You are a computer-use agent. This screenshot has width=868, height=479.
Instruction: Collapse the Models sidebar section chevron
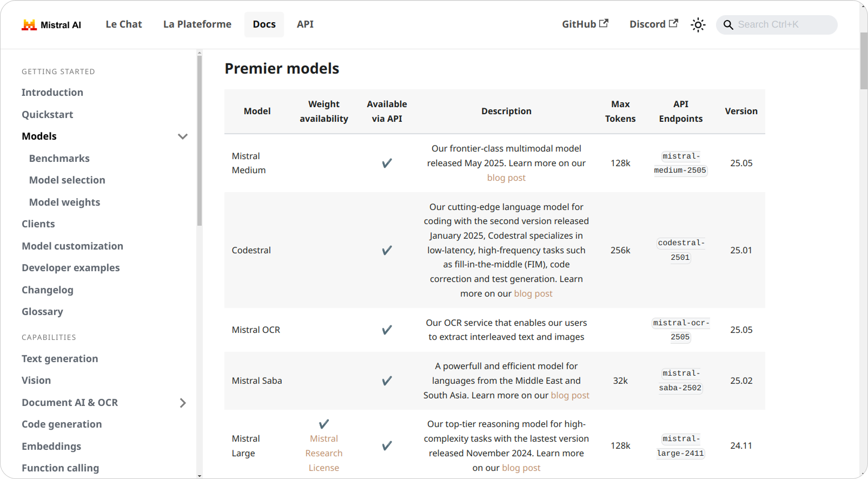point(183,136)
